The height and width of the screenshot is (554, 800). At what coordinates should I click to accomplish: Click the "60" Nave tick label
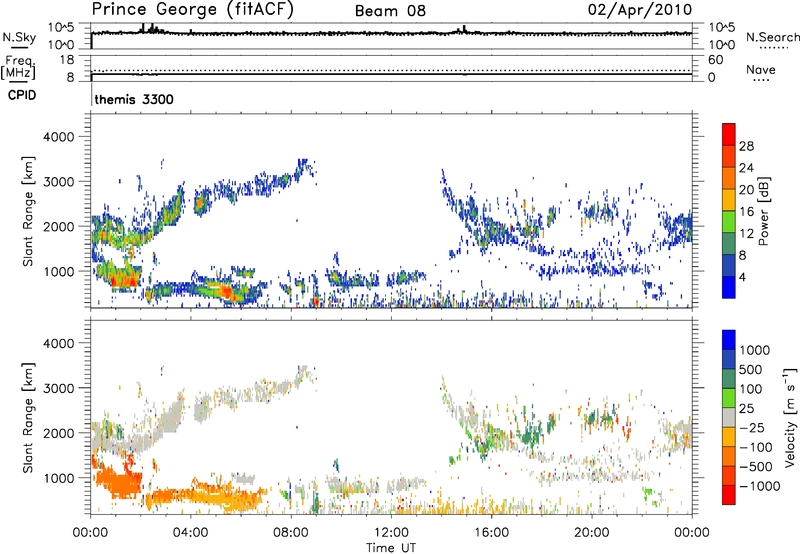click(716, 60)
